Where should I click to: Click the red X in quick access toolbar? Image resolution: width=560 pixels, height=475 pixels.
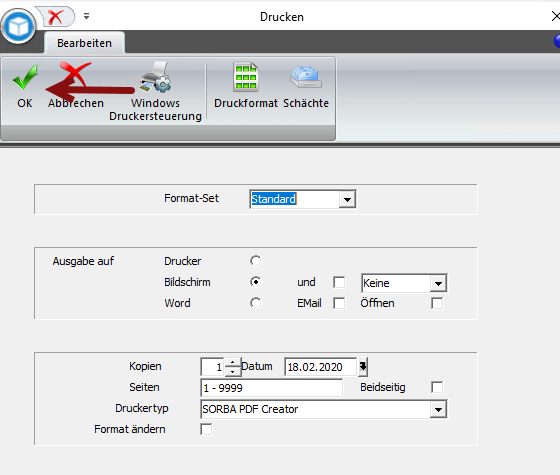coord(56,17)
